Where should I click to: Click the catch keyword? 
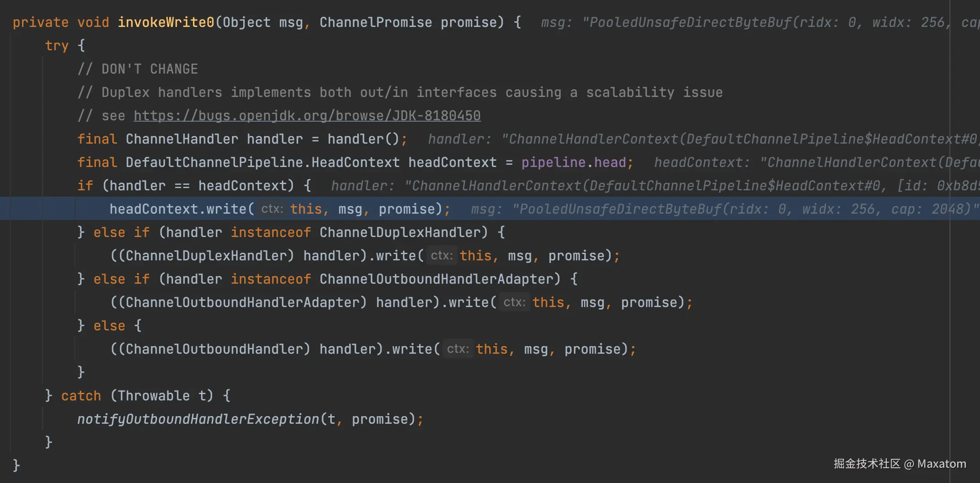(81, 396)
